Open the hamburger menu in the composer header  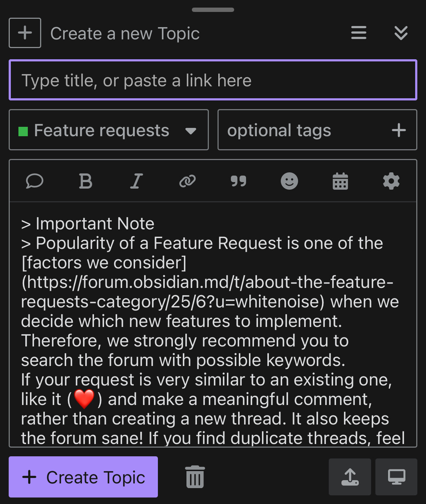359,33
